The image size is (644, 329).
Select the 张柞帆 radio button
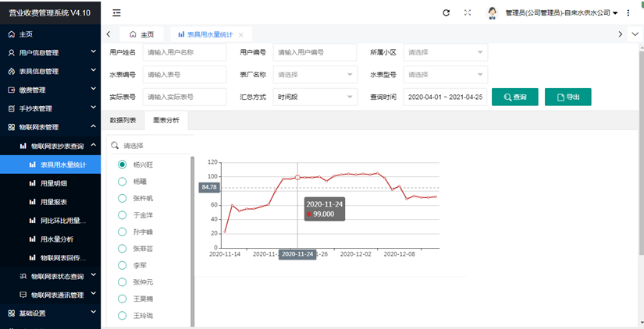tap(122, 198)
